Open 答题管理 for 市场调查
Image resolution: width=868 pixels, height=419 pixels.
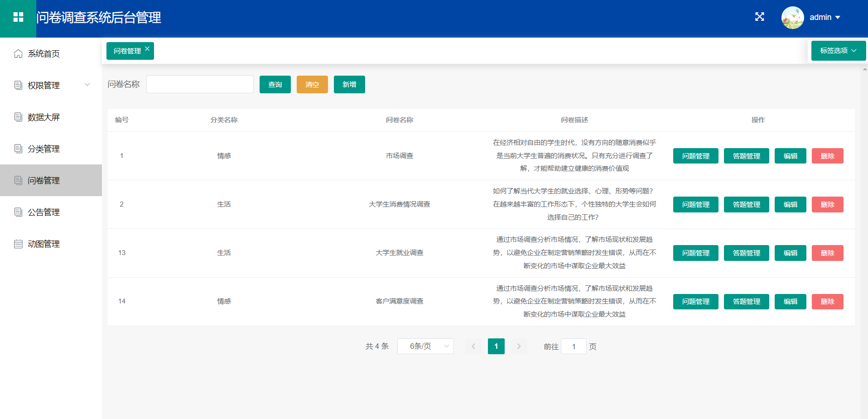[x=747, y=156]
